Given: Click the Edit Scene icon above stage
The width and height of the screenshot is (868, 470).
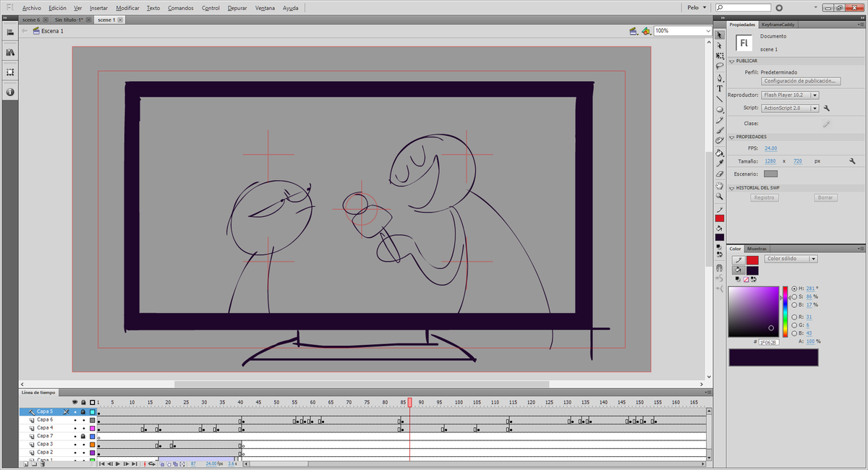Looking at the screenshot, I should [x=633, y=31].
